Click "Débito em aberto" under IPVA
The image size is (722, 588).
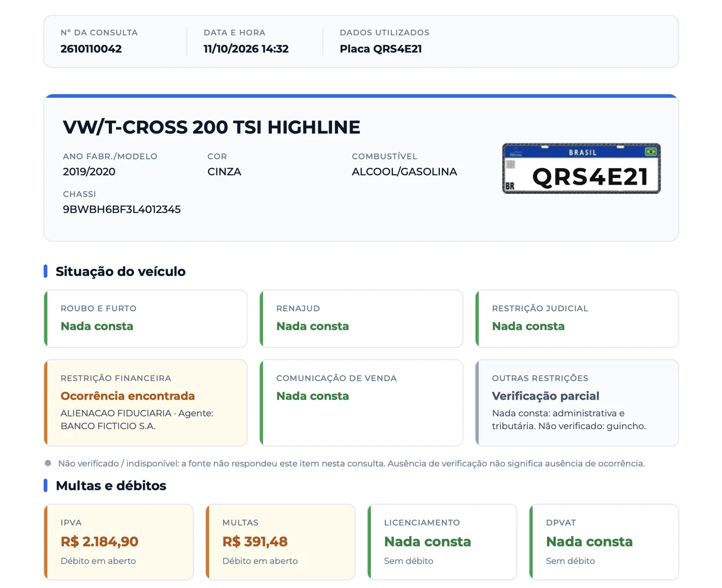[x=99, y=561]
